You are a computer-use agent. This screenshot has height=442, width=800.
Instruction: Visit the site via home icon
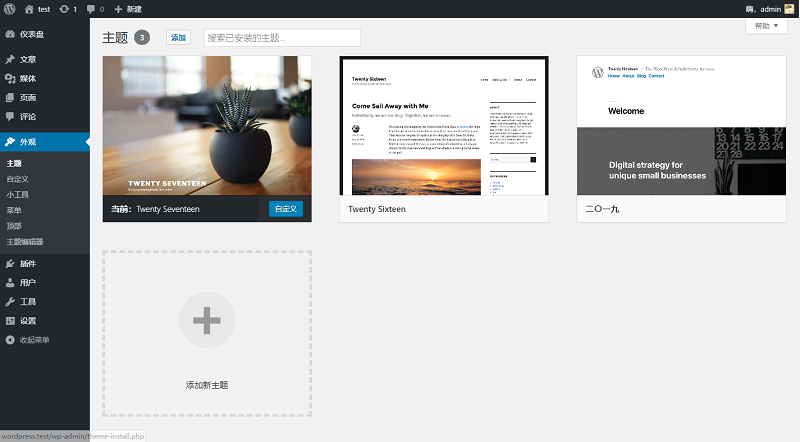point(29,9)
